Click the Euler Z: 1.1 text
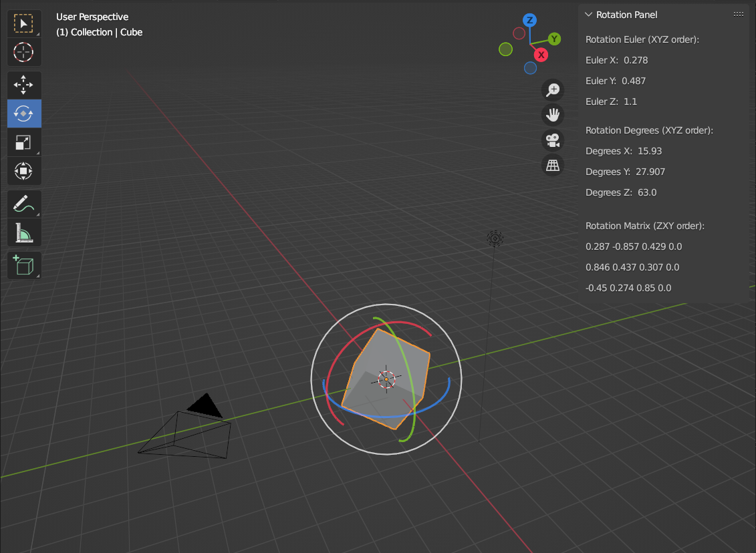 [x=612, y=102]
